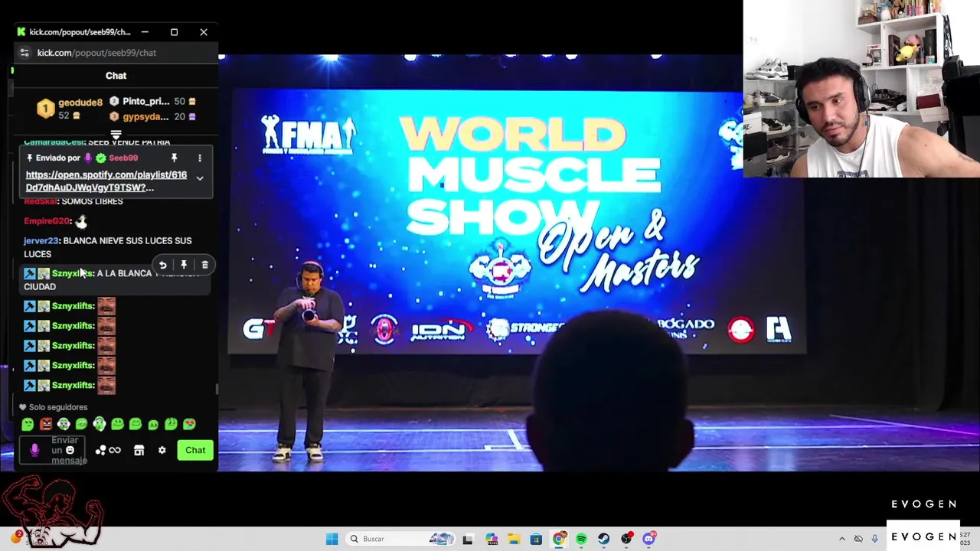Insert the heart-eyes crying emote
Image resolution: width=980 pixels, height=551 pixels.
(x=189, y=424)
